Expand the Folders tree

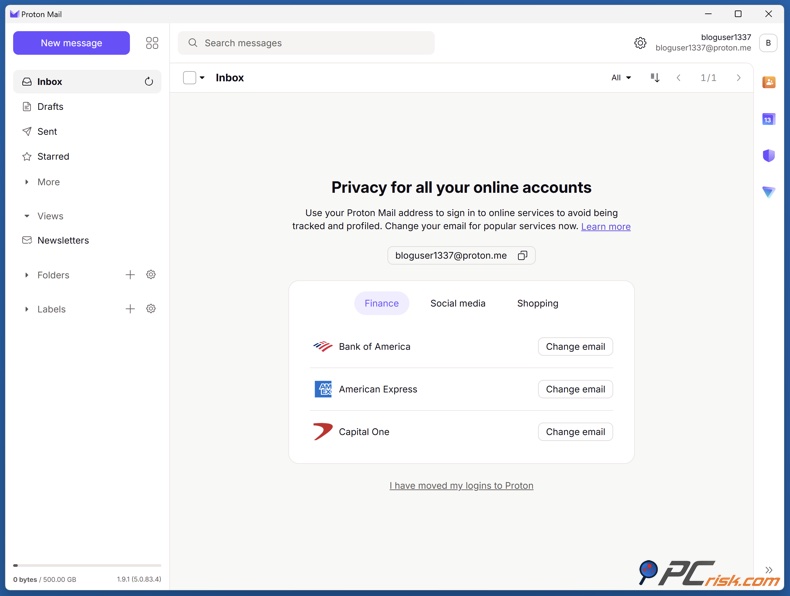pos(27,275)
